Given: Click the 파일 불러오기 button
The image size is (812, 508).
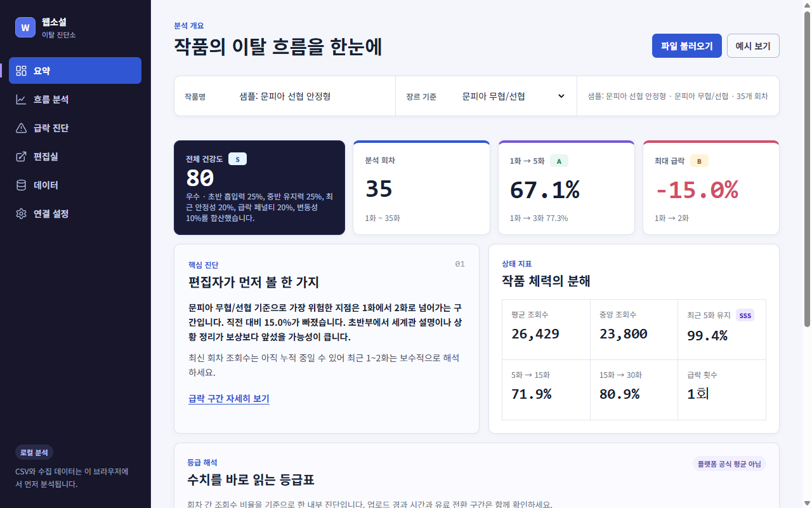Looking at the screenshot, I should 687,46.
